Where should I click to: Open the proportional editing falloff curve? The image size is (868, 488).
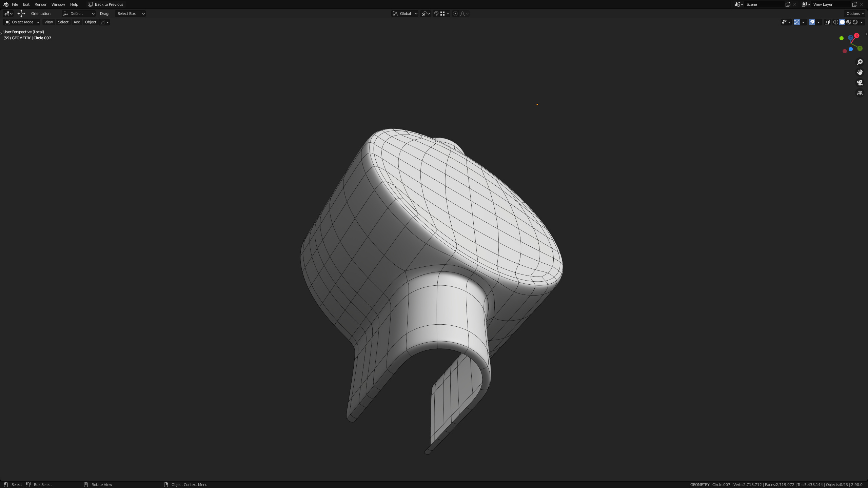464,14
